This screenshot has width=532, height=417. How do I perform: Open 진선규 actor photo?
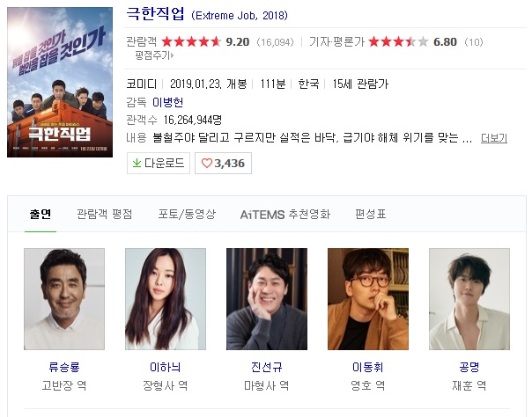(x=267, y=299)
